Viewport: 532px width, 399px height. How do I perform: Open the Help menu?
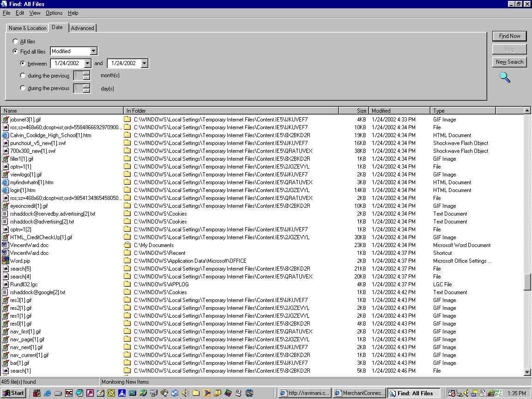click(x=73, y=13)
